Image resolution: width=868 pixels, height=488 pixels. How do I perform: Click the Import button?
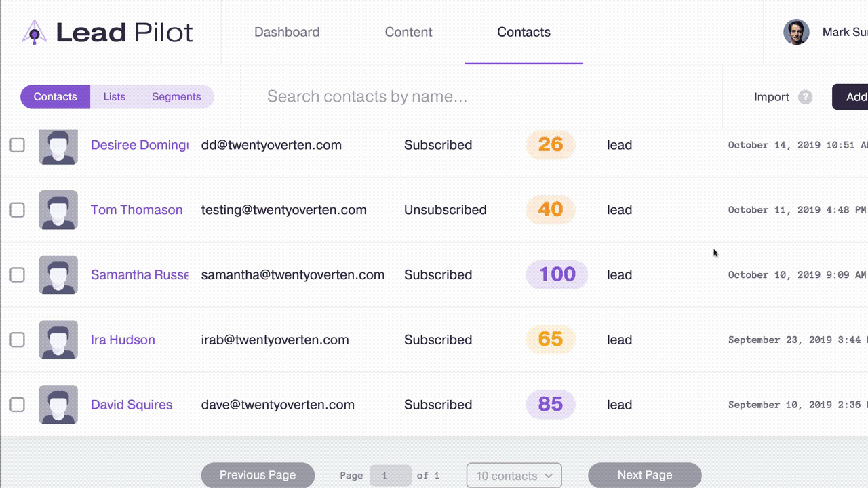click(x=772, y=97)
